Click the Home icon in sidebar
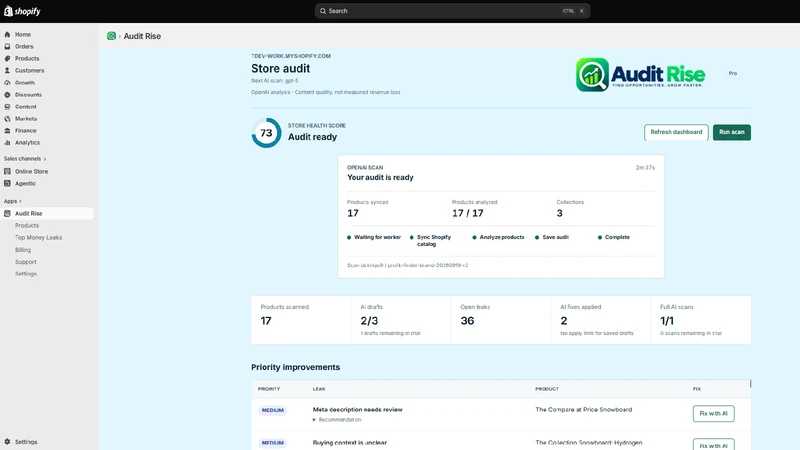800x450 pixels. tap(7, 35)
